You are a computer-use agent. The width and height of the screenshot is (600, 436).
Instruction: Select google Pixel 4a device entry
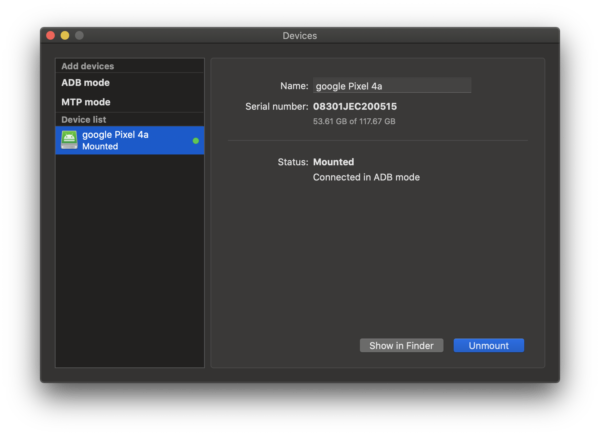130,140
